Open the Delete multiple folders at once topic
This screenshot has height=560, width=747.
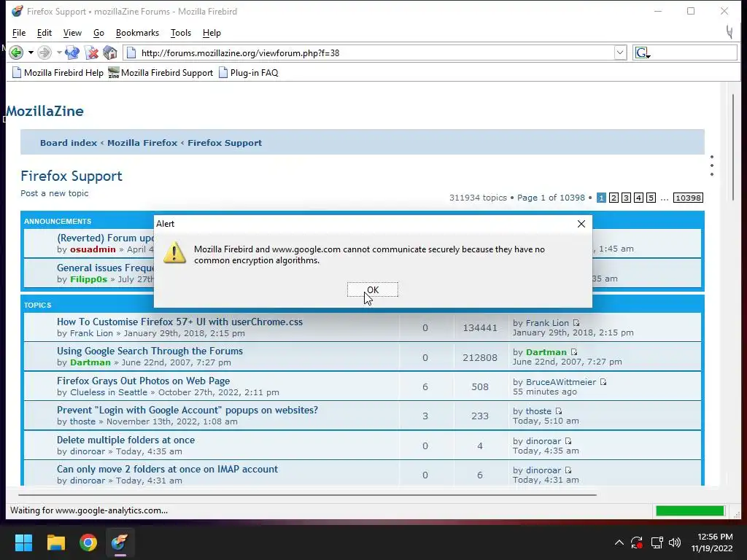125,440
